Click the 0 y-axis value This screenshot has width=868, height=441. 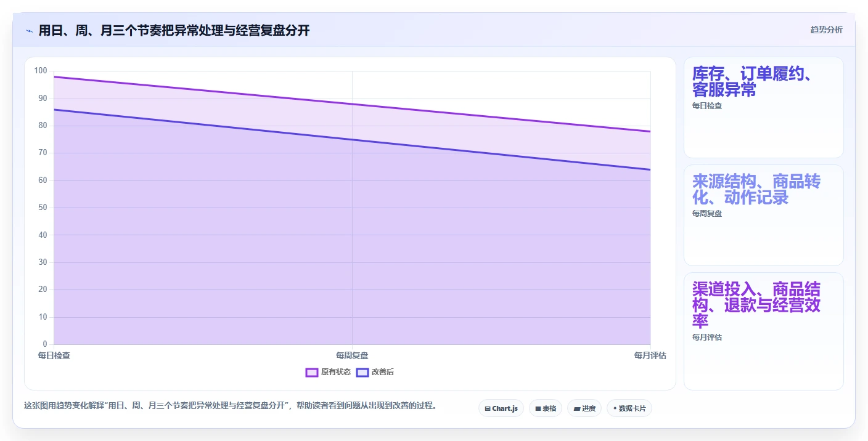45,344
